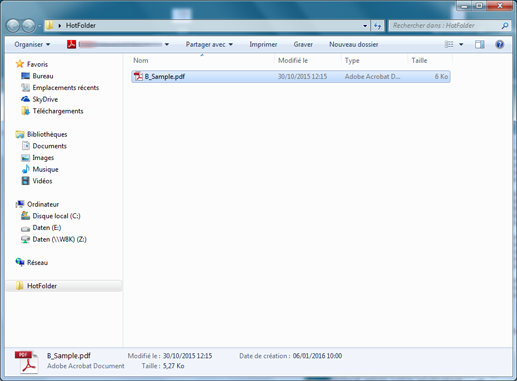Open Réseau in the navigation pane

(37, 263)
